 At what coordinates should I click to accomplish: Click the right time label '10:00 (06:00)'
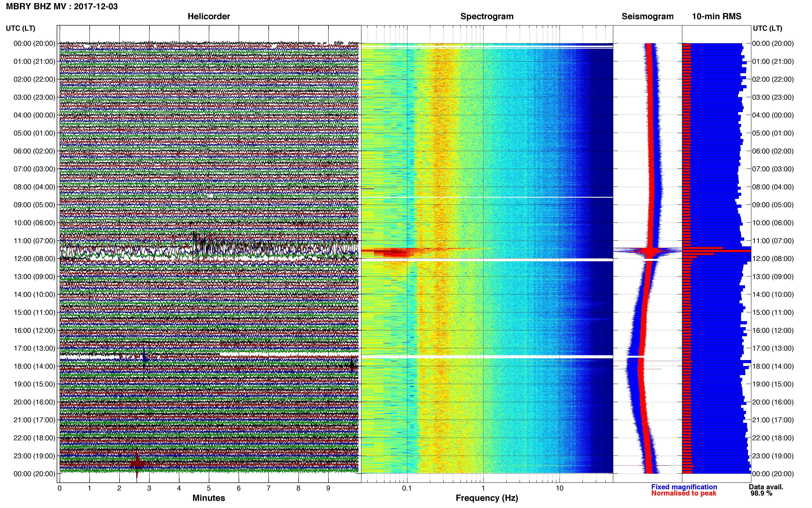[773, 223]
